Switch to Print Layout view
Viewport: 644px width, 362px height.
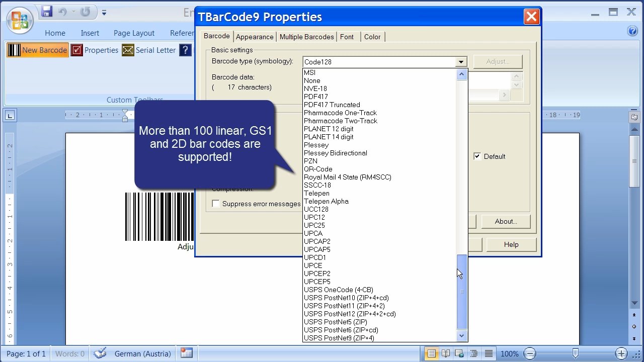[431, 353]
